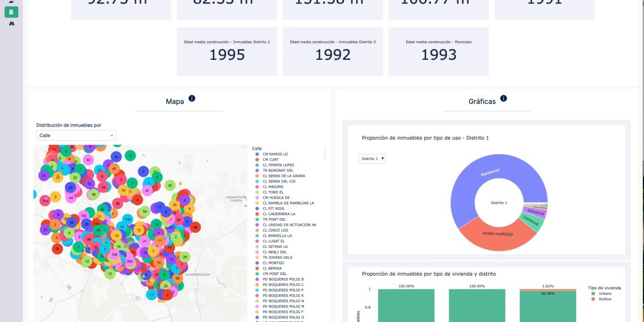Select orange map cluster labeled 90
Viewport: 644px width, 322px height.
(x=177, y=278)
